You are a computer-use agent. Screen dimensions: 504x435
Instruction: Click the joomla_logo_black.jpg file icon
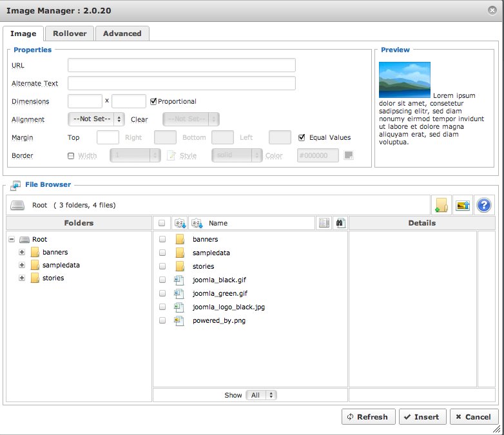[x=180, y=307]
